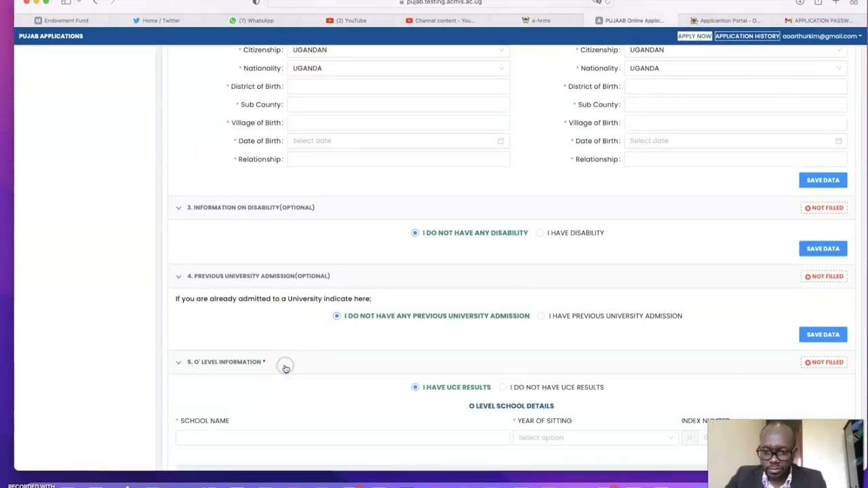Select 'I HAVE PREVIOUS UNIVERSITY ADMISSION' radio
Image resolution: width=868 pixels, height=488 pixels.
click(x=541, y=316)
